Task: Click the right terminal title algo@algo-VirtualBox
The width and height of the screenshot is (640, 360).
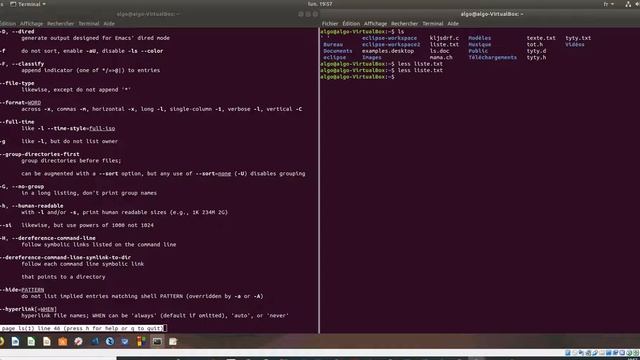Action: pyautogui.click(x=492, y=14)
